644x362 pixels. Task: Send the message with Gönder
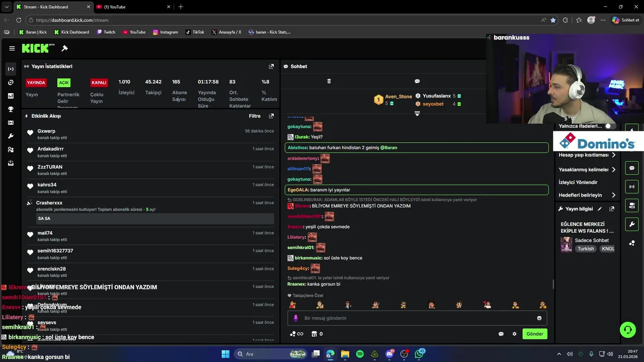[535, 334]
